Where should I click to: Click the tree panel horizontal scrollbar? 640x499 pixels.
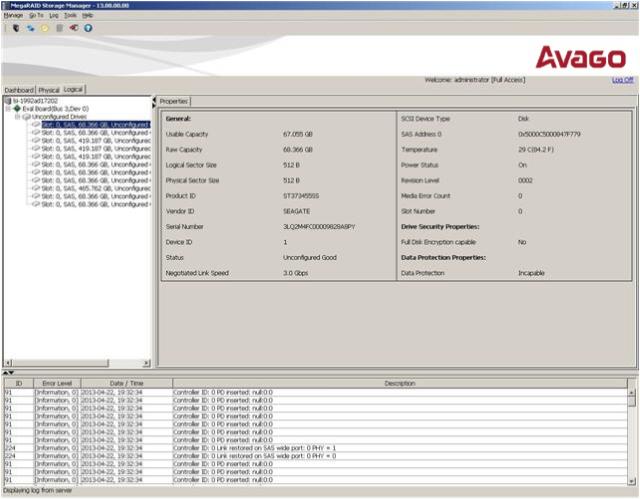click(x=75, y=362)
